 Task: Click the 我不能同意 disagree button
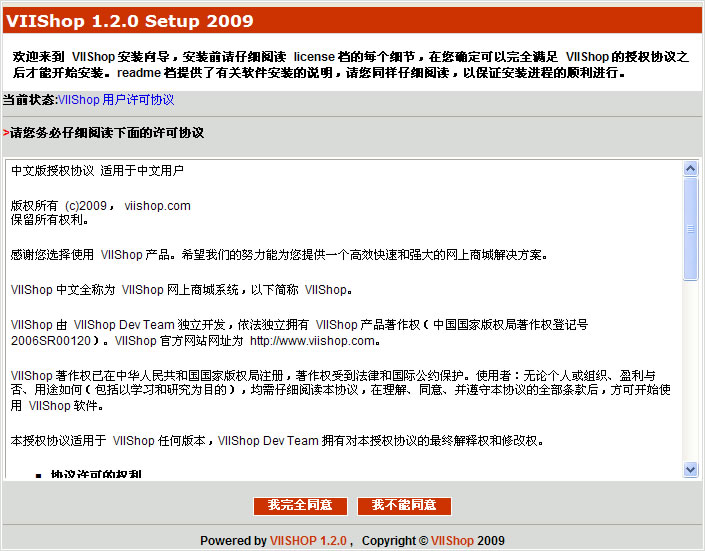404,506
